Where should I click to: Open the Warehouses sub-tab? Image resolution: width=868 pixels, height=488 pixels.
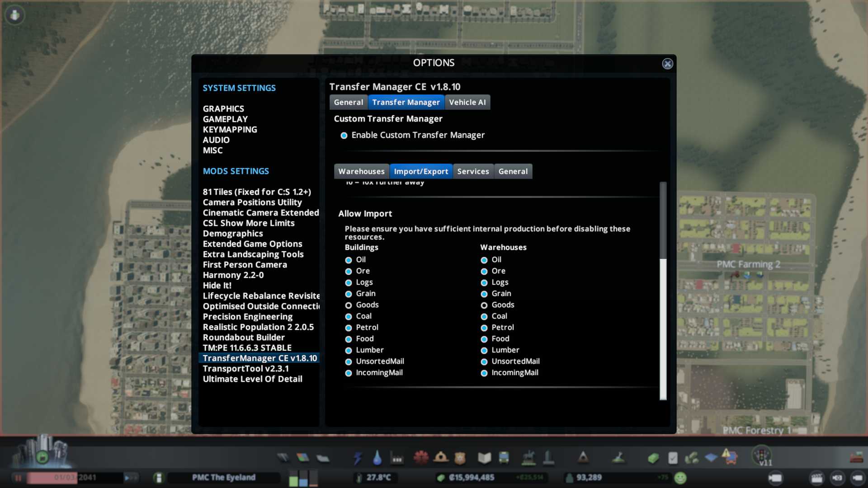tap(361, 172)
